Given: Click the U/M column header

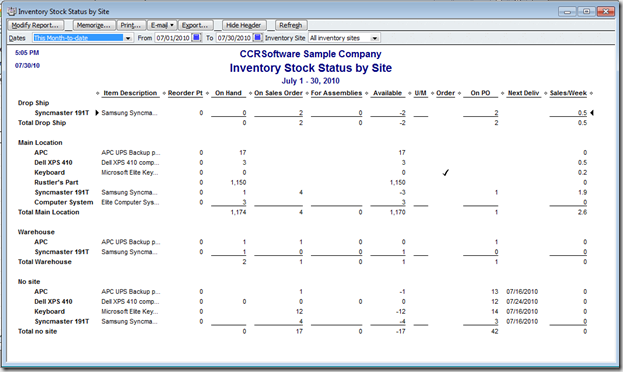Looking at the screenshot, I should point(421,93).
